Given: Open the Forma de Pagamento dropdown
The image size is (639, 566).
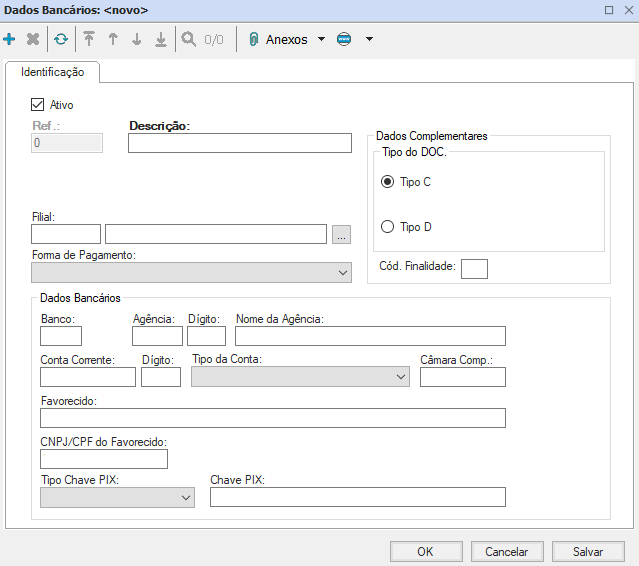Looking at the screenshot, I should 191,273.
